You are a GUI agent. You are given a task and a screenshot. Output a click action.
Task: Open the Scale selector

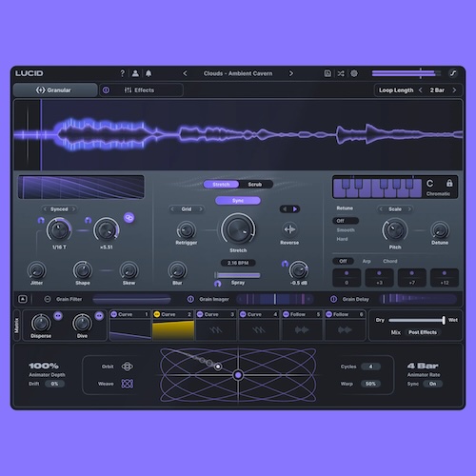[395, 209]
